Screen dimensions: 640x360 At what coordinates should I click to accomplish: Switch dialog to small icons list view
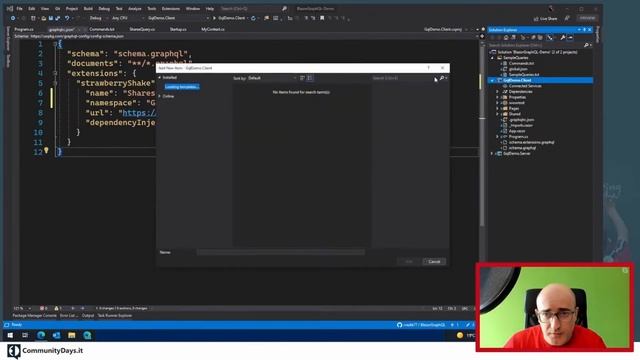point(302,78)
